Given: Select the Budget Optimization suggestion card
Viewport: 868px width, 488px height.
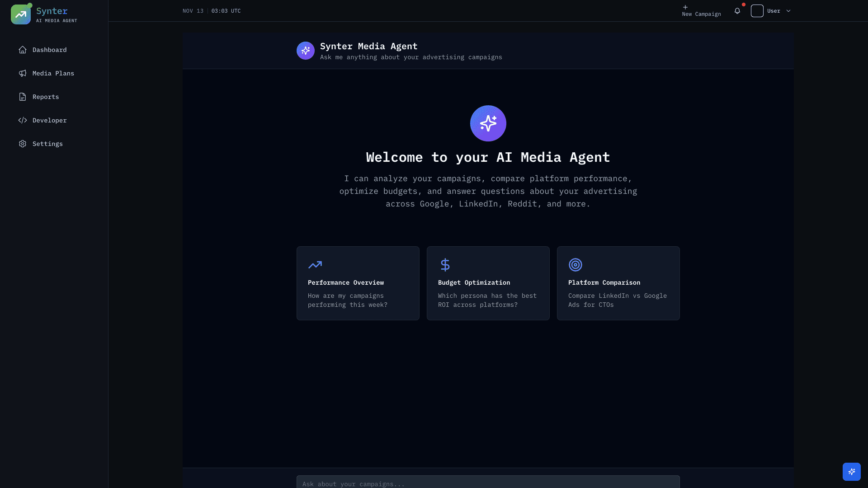Looking at the screenshot, I should [x=488, y=283].
